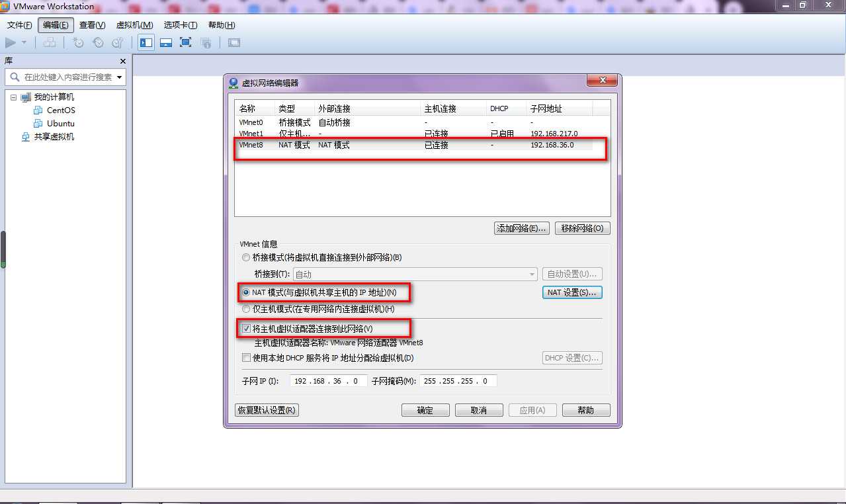Open the 虚拟机(M) menu
The width and height of the screenshot is (846, 504).
(x=134, y=25)
